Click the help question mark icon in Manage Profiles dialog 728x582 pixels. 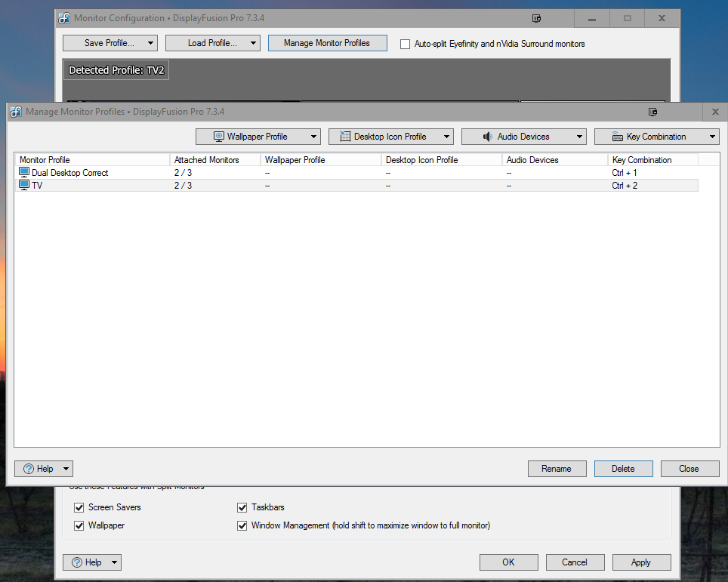point(29,469)
